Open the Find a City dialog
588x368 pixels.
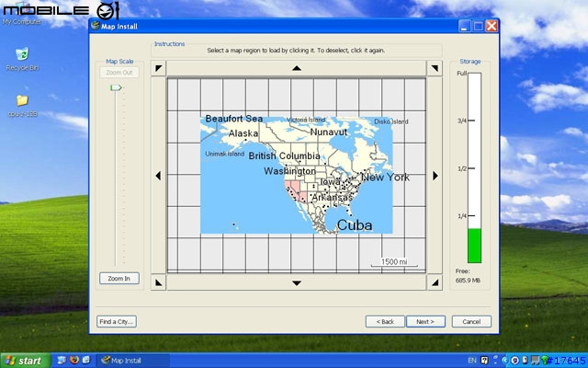[117, 321]
